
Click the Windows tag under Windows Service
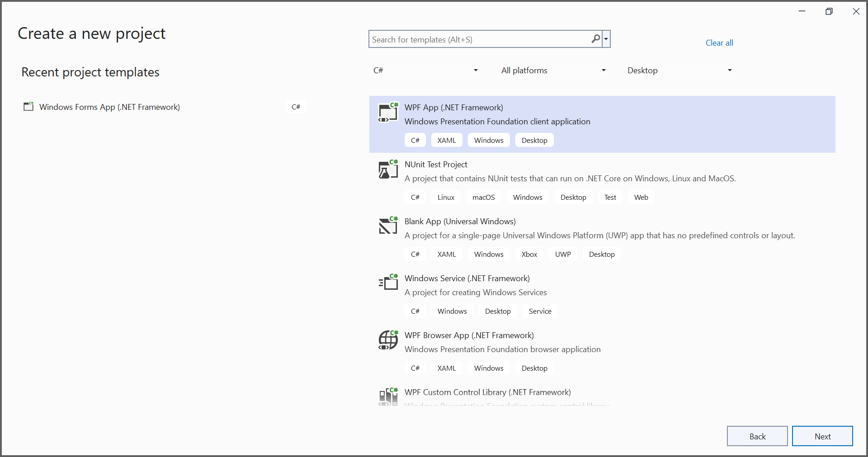452,311
